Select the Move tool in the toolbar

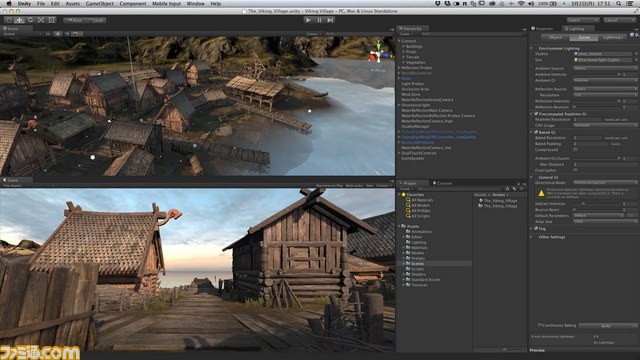(19, 20)
